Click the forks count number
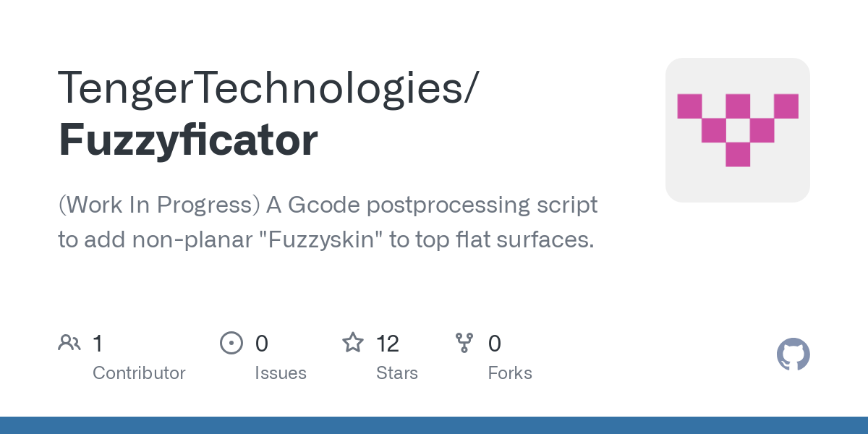The width and height of the screenshot is (868, 434). click(x=495, y=343)
